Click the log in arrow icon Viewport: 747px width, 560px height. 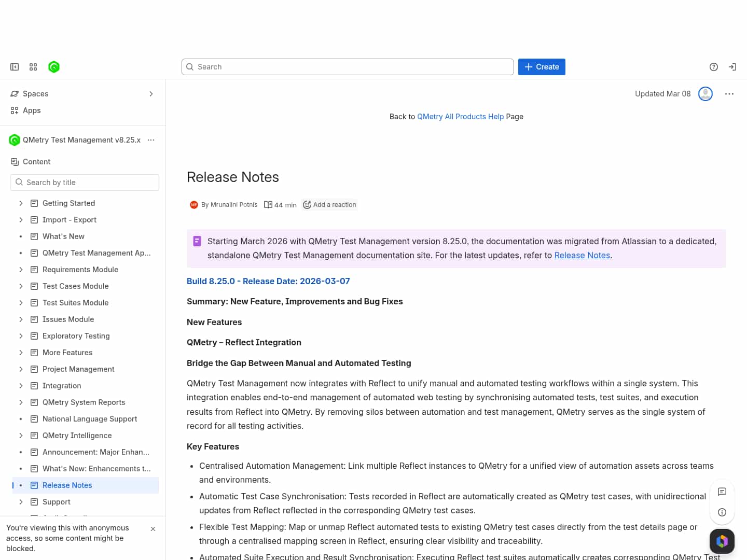click(x=732, y=67)
